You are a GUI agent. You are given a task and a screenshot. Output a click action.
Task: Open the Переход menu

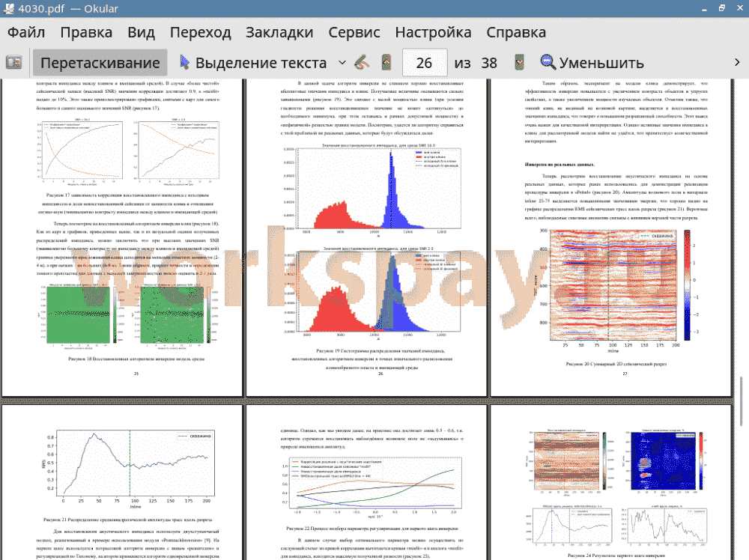[x=201, y=32]
